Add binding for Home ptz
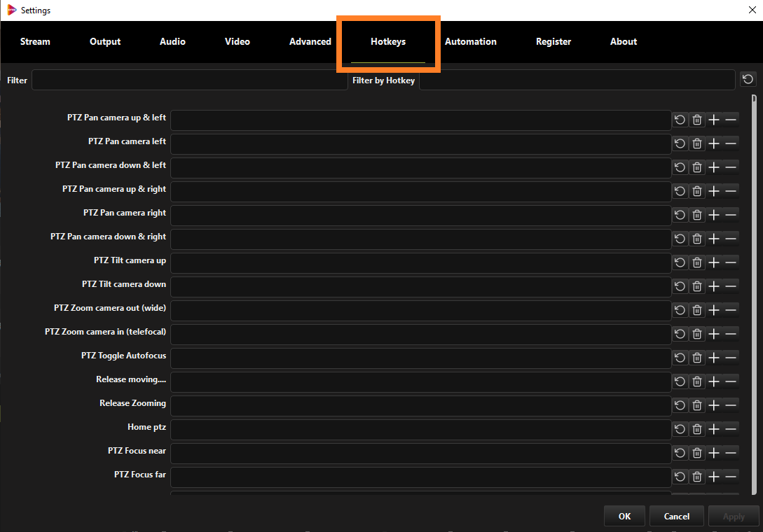This screenshot has height=532, width=763. tap(714, 429)
